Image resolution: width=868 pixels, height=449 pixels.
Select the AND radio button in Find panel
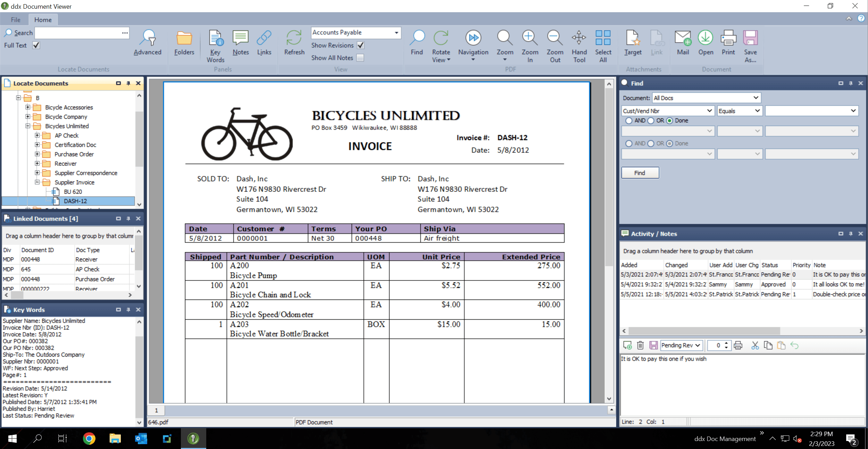point(629,120)
